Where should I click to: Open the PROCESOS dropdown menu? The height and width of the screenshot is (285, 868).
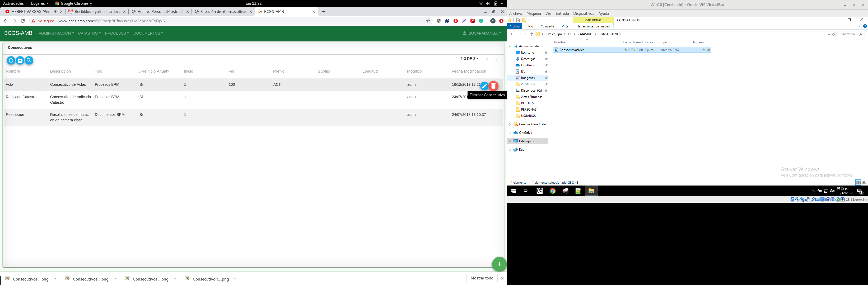[x=117, y=33]
